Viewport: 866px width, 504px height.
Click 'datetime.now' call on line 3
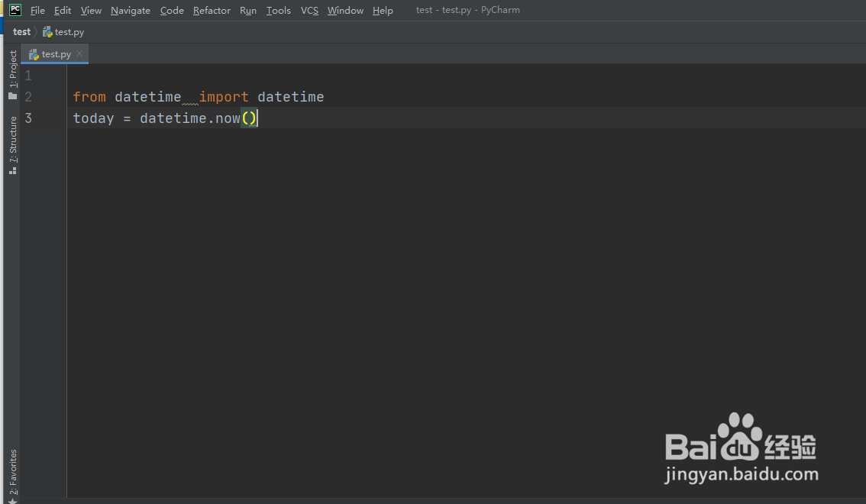point(190,118)
